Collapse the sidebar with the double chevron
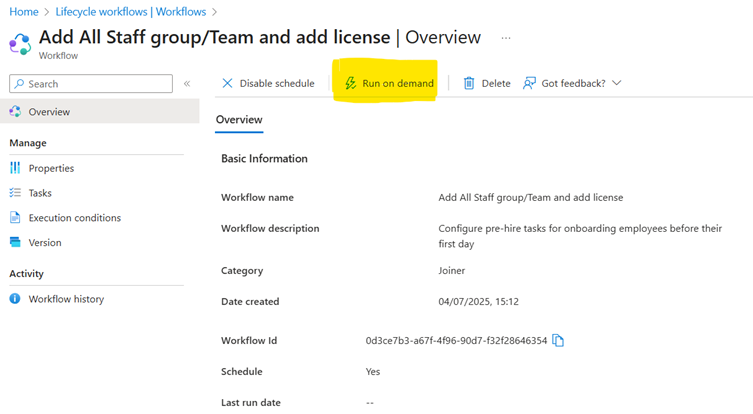Viewport: 753px width, 414px height. (187, 84)
